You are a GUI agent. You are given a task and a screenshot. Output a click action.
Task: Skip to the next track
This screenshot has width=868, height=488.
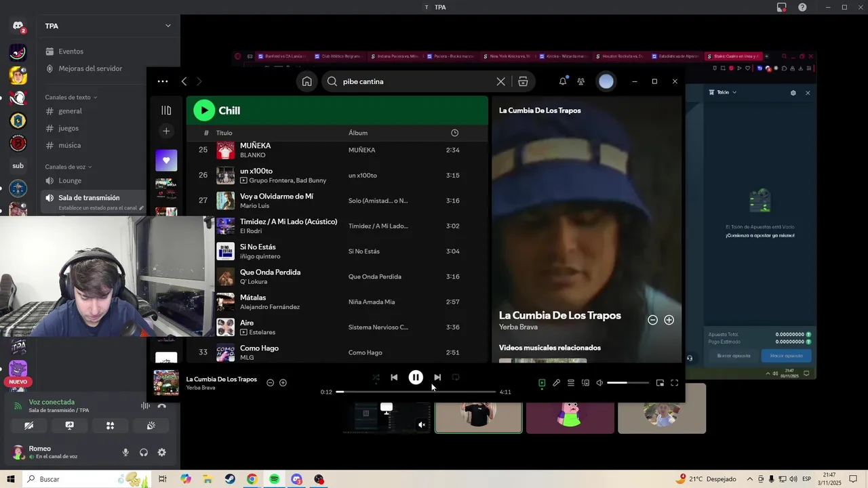point(437,378)
